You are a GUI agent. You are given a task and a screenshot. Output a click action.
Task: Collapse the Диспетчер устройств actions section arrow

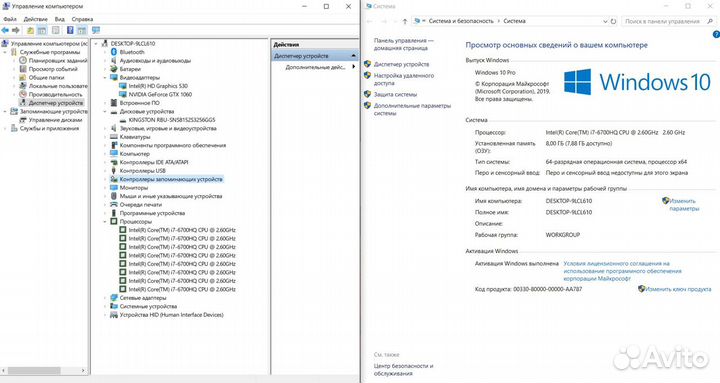(354, 56)
